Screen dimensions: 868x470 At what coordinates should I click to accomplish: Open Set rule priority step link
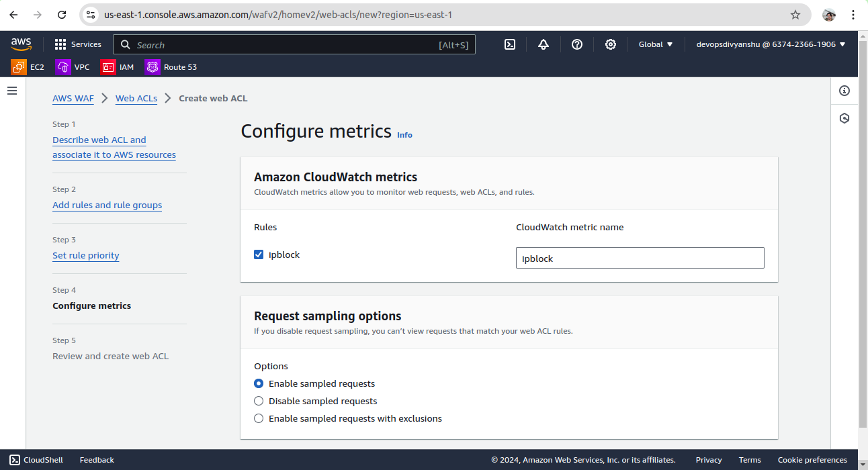pyautogui.click(x=86, y=255)
